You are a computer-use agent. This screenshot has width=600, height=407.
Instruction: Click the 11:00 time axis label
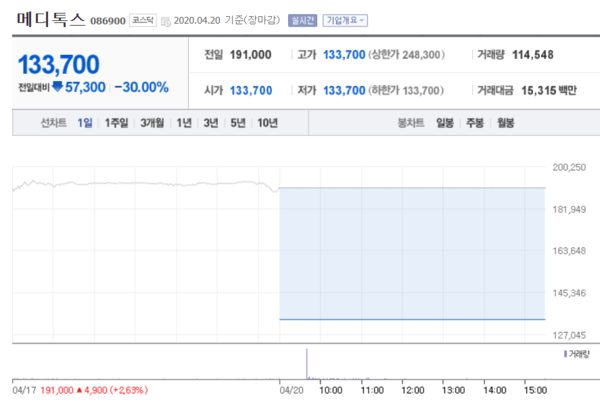tap(372, 391)
